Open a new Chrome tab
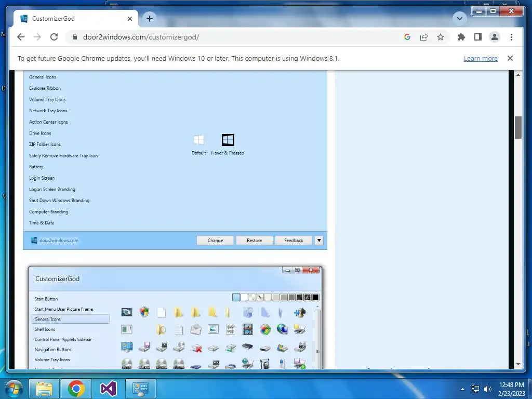Viewport: 532px width, 399px height. (x=149, y=19)
